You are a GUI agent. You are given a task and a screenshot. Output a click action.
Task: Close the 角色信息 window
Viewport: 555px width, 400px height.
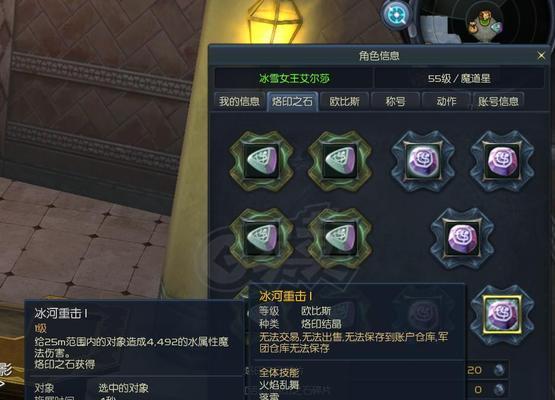[x=541, y=56]
